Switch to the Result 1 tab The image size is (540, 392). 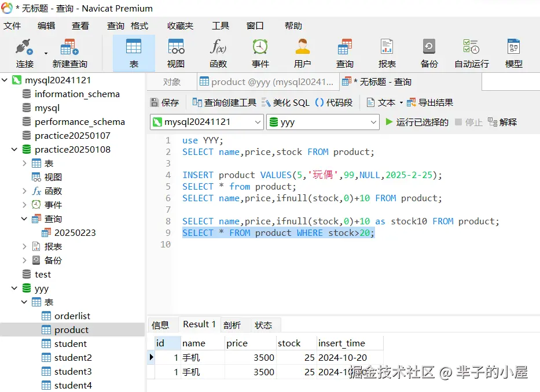[200, 324]
